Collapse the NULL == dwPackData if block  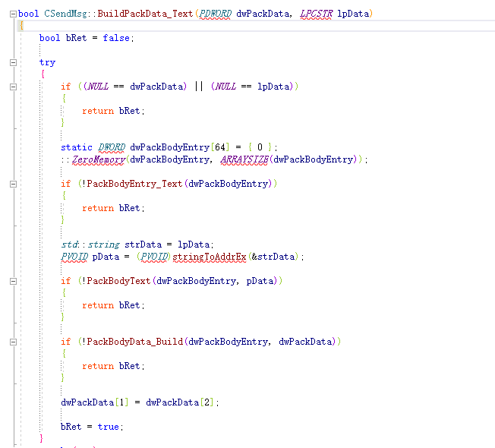coord(13,87)
